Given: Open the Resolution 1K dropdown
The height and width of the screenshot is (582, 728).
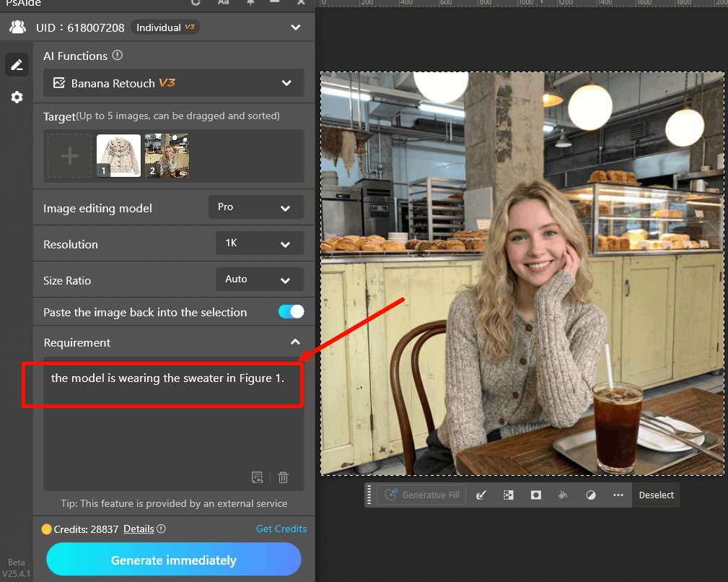Looking at the screenshot, I should pyautogui.click(x=259, y=243).
